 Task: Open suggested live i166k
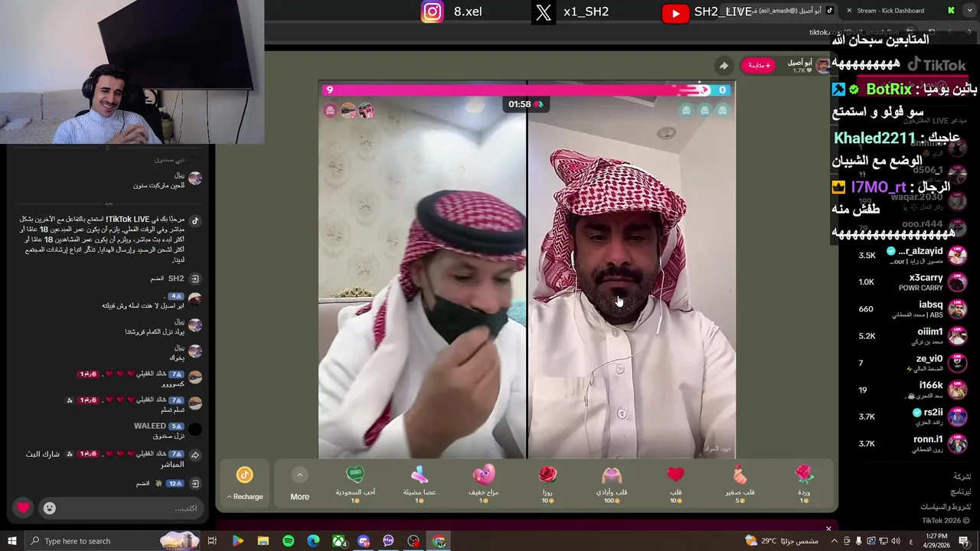911,390
